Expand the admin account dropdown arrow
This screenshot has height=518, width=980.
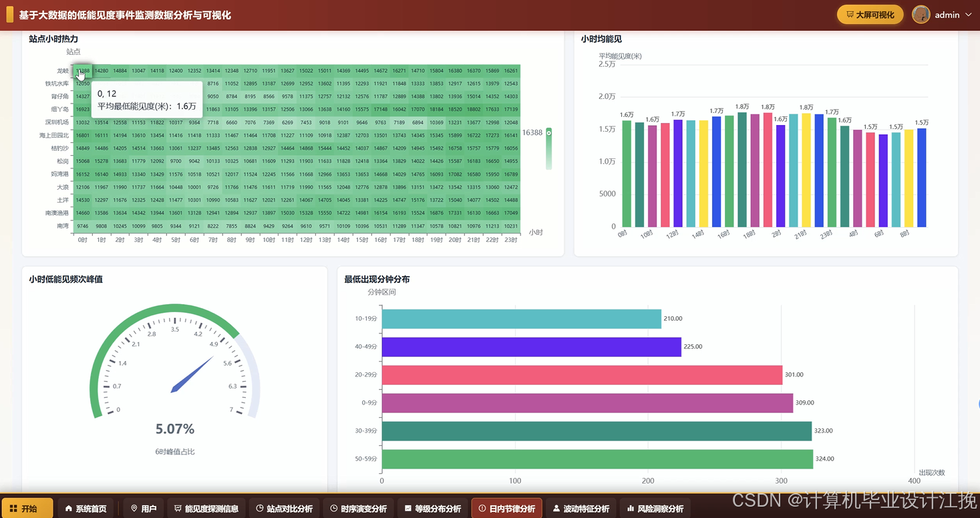tap(968, 15)
